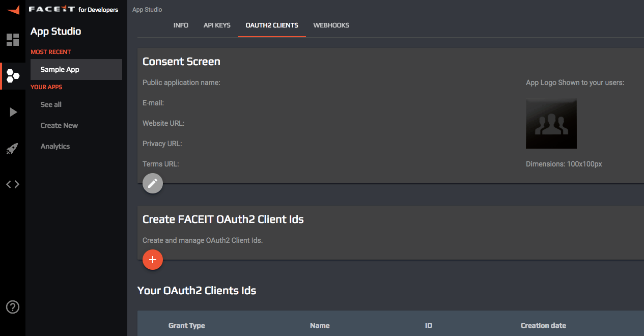
Task: Click Your OAuth2 Clients Ids heading
Action: 197,291
